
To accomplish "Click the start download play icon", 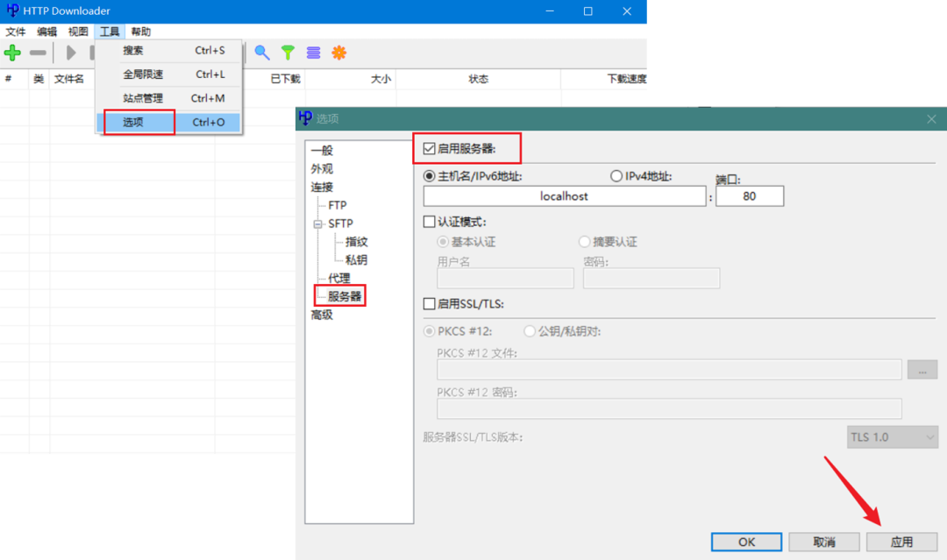I will coord(71,53).
